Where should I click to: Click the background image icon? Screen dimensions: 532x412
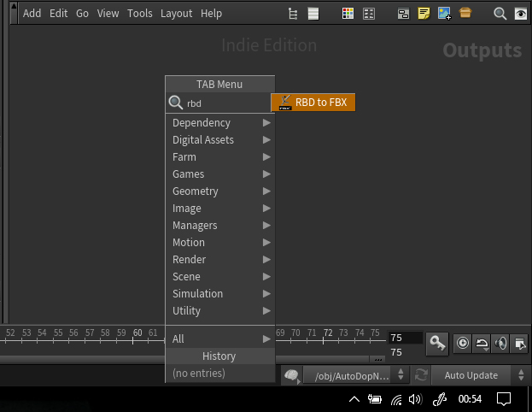444,14
